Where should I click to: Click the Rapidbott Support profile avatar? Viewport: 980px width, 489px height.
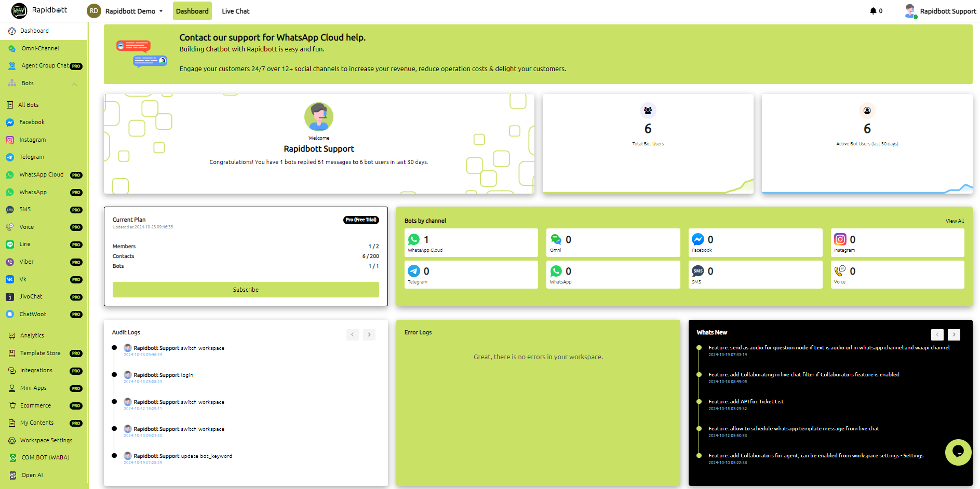click(910, 11)
